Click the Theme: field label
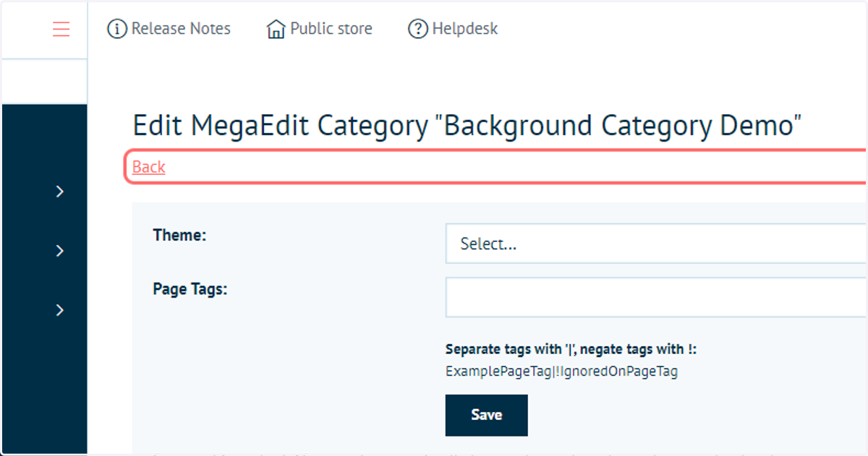This screenshot has height=456, width=868. [180, 235]
